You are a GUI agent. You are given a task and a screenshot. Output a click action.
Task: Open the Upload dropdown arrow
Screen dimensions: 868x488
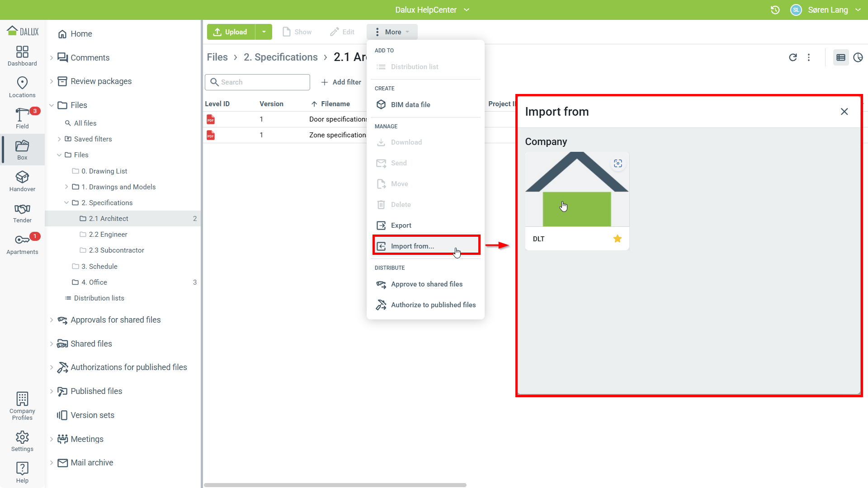(264, 32)
